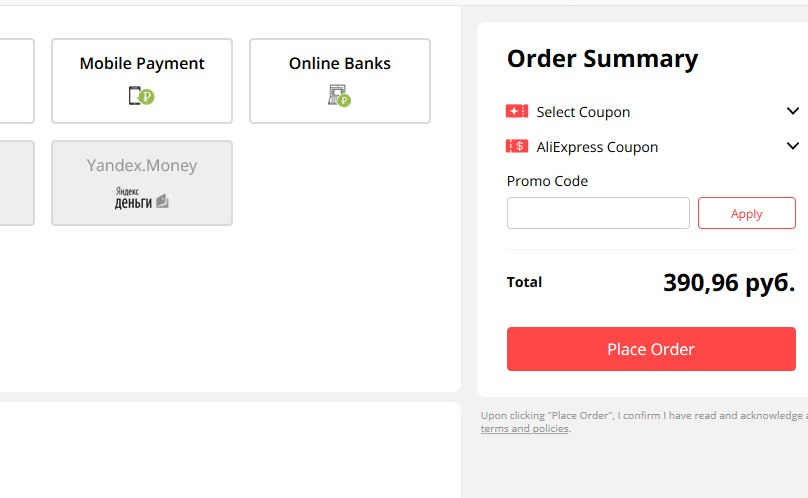Click the partially visible payment card top left
Image resolution: width=808 pixels, height=498 pixels.
tap(17, 81)
